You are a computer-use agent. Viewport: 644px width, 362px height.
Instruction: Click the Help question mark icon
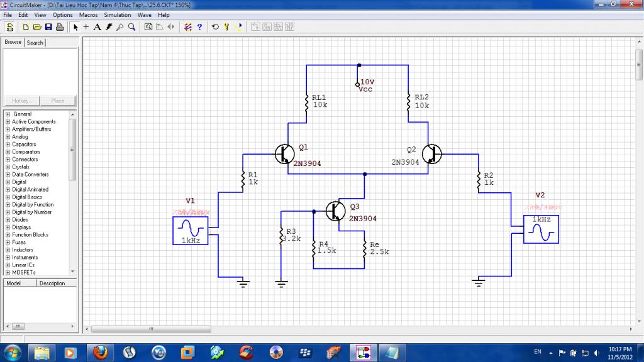[199, 27]
